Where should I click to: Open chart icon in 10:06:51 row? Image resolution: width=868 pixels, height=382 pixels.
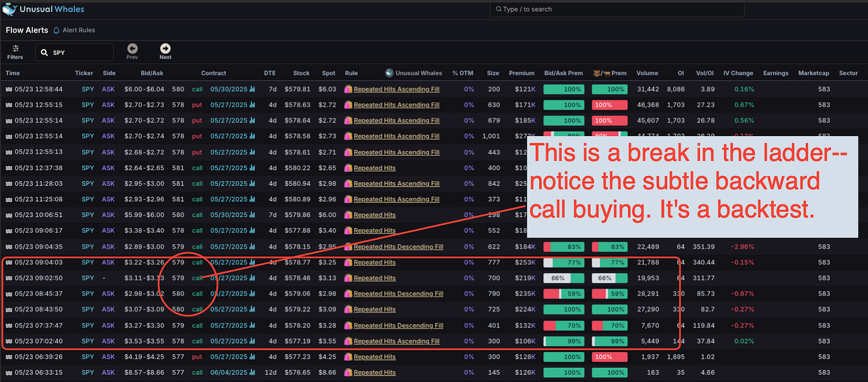coord(252,215)
